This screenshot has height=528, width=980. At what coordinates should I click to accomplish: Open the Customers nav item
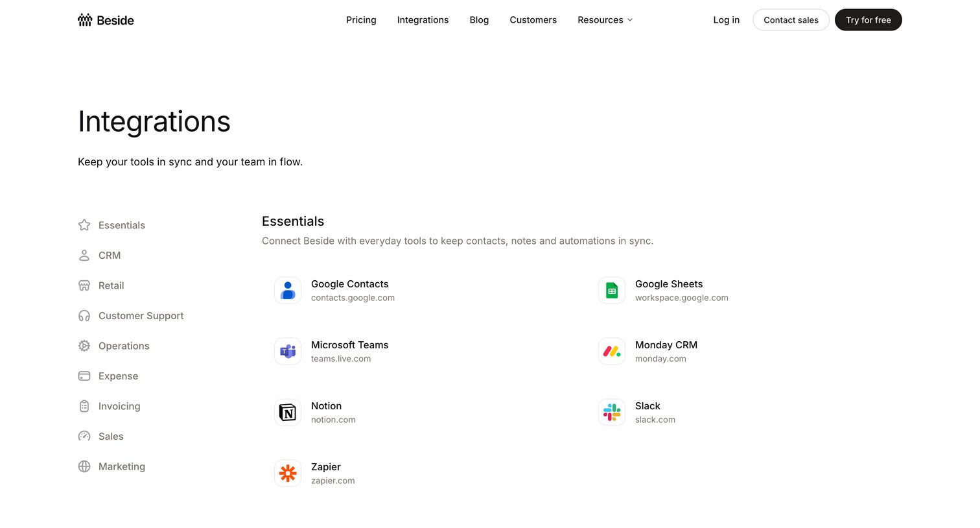pyautogui.click(x=533, y=20)
